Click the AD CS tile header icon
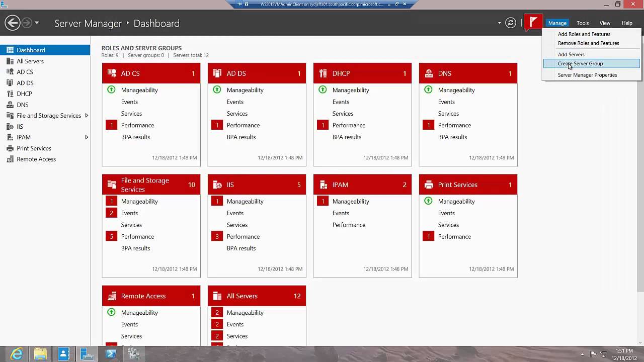644x362 pixels. click(112, 73)
